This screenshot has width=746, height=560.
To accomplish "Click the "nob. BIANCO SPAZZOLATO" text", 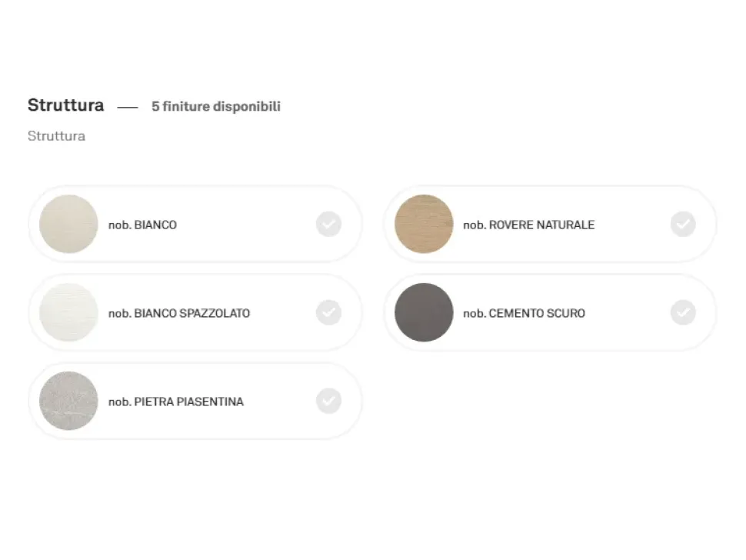I will coord(179,314).
